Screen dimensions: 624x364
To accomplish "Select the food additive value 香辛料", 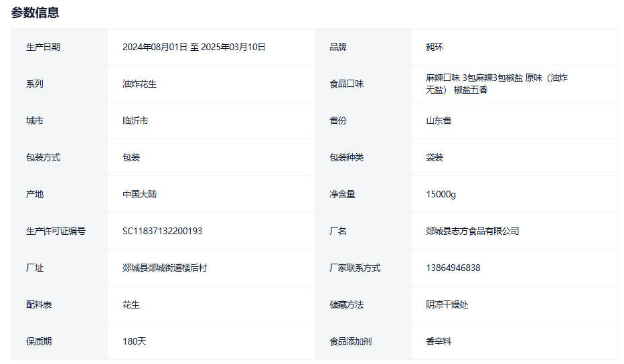I will tap(439, 341).
